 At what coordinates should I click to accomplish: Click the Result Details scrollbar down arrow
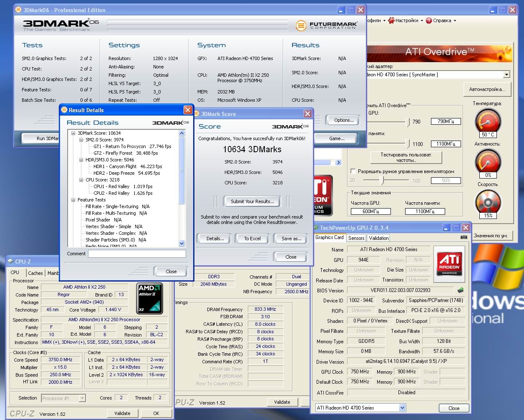coord(181,243)
